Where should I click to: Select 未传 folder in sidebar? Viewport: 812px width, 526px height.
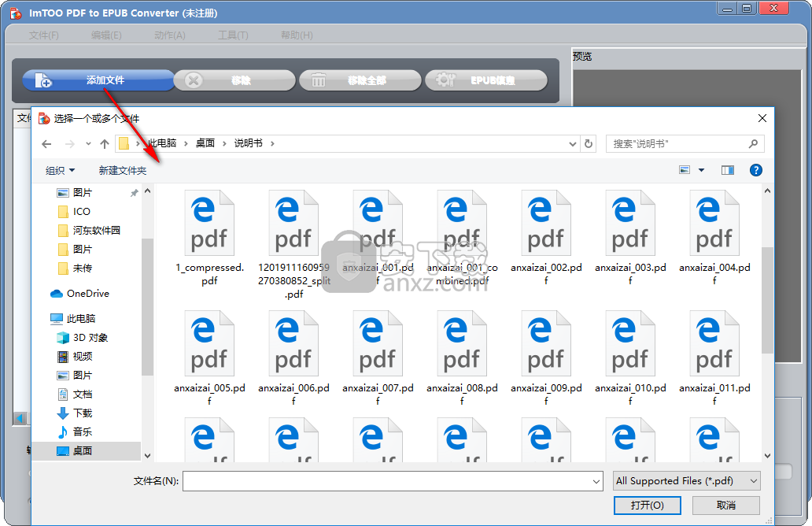[x=83, y=268]
